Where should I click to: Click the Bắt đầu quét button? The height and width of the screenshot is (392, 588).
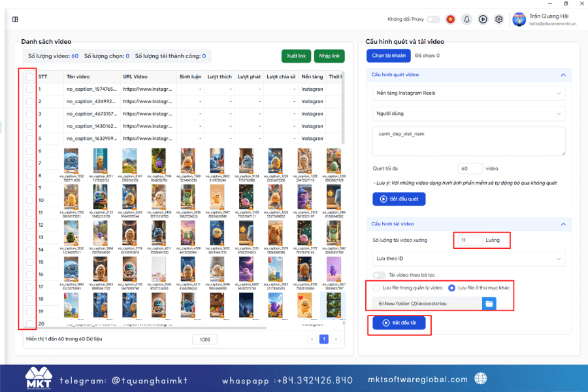399,199
